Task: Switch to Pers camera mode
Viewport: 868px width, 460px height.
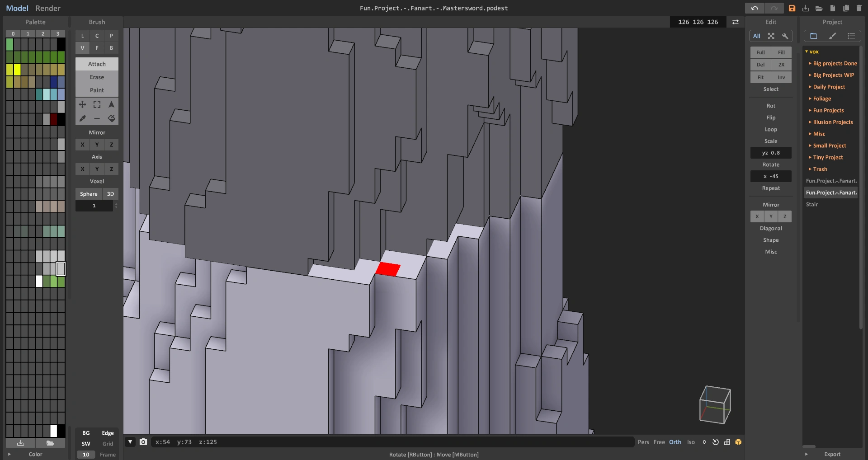Action: (643, 442)
